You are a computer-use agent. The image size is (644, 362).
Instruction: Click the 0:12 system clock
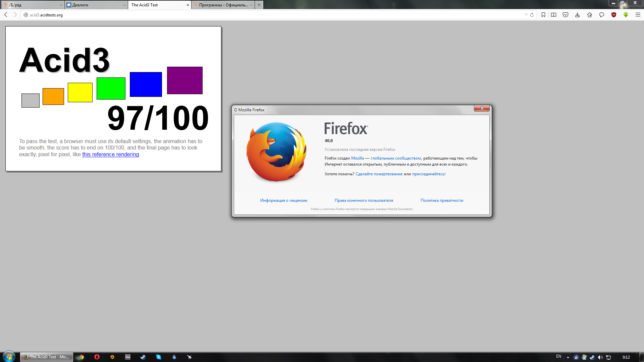pos(626,357)
